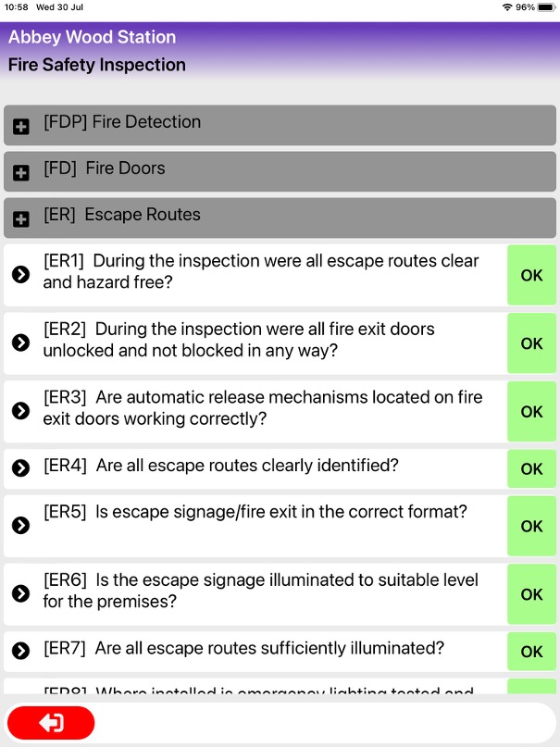Toggle the OK status for ER3

pos(531,412)
